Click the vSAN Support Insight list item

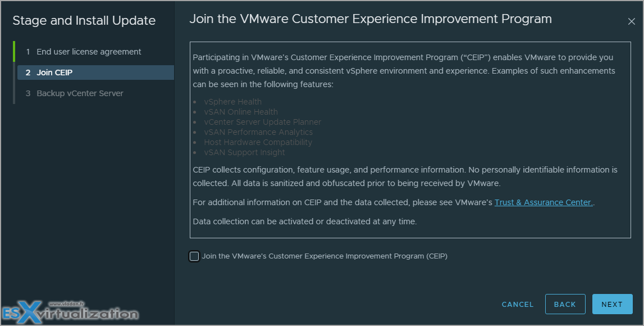coord(244,152)
